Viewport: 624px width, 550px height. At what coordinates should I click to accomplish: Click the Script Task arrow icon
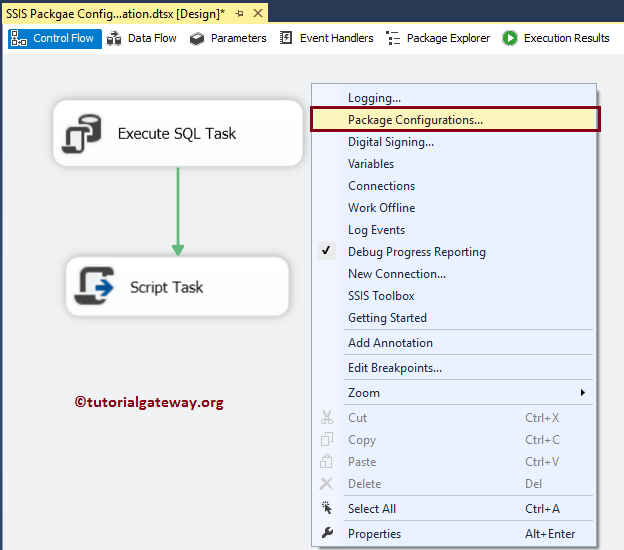pos(94,286)
